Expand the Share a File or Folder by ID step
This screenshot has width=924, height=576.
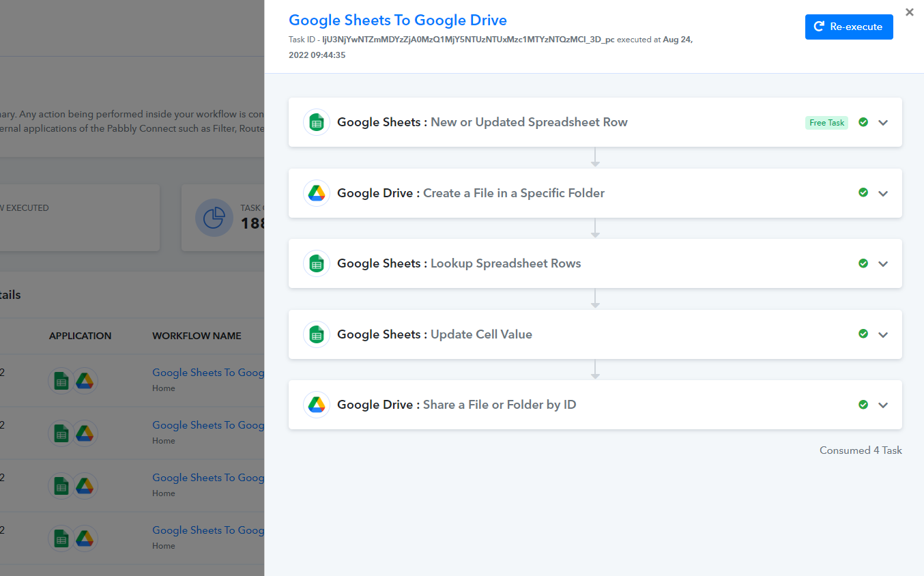tap(883, 405)
